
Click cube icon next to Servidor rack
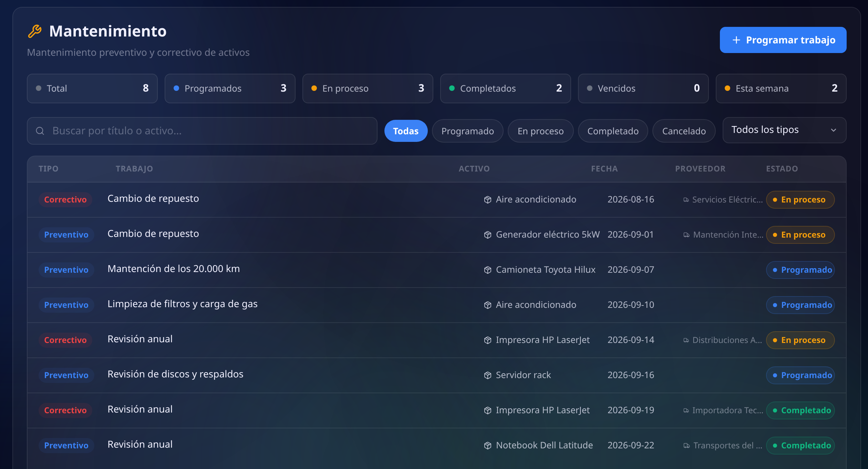click(x=487, y=375)
